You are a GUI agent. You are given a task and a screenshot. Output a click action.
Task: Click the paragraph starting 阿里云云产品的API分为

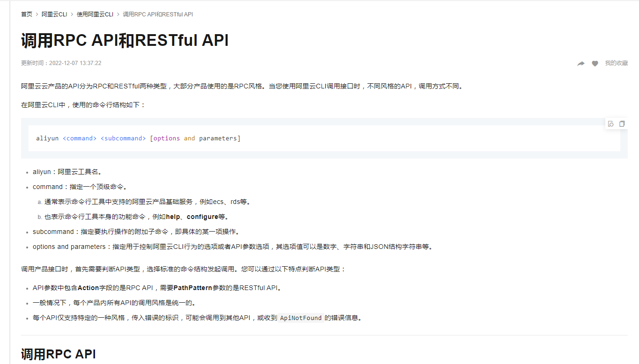click(242, 86)
